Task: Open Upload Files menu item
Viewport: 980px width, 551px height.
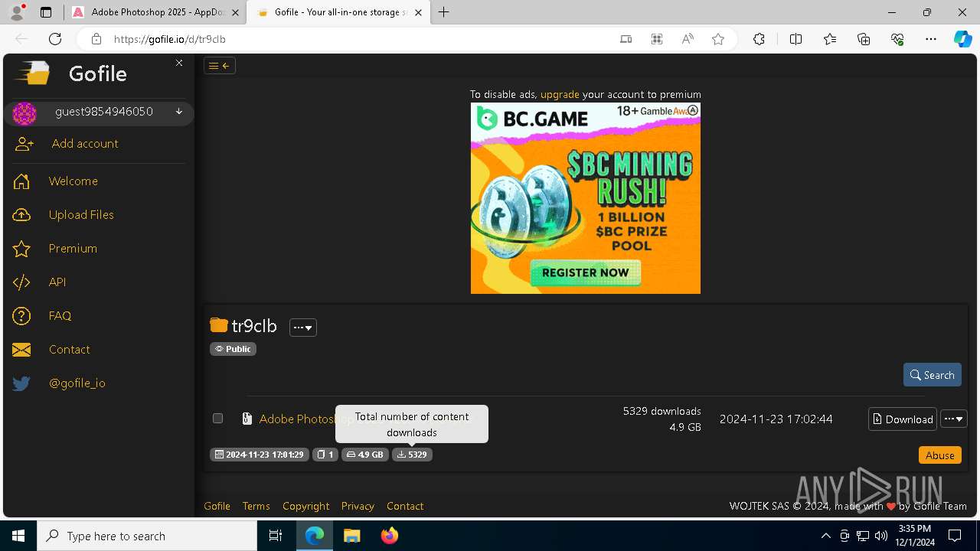Action: click(81, 215)
